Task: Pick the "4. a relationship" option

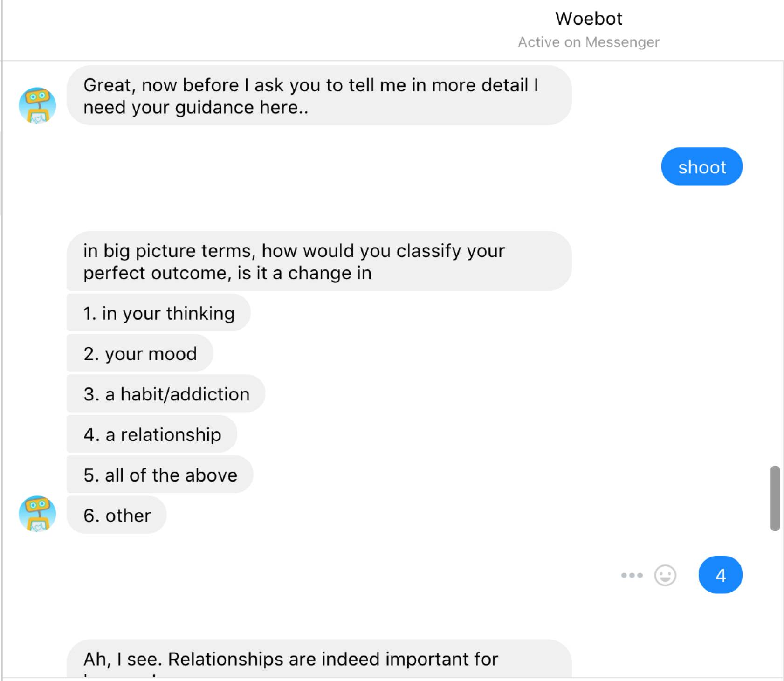Action: tap(152, 435)
